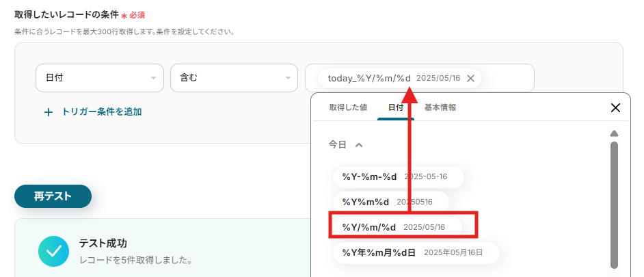Switch to the 基本情報 tab

click(440, 107)
